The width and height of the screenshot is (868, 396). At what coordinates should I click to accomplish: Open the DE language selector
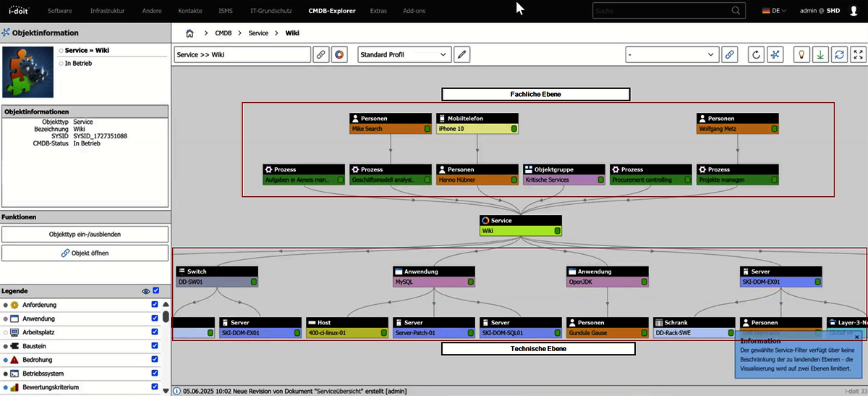point(774,11)
